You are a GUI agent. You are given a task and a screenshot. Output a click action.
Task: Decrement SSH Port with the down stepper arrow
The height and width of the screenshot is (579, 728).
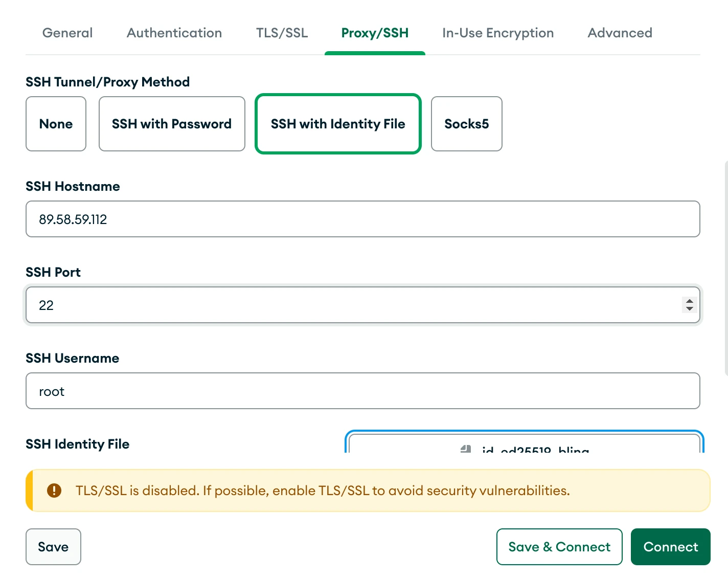(x=690, y=309)
